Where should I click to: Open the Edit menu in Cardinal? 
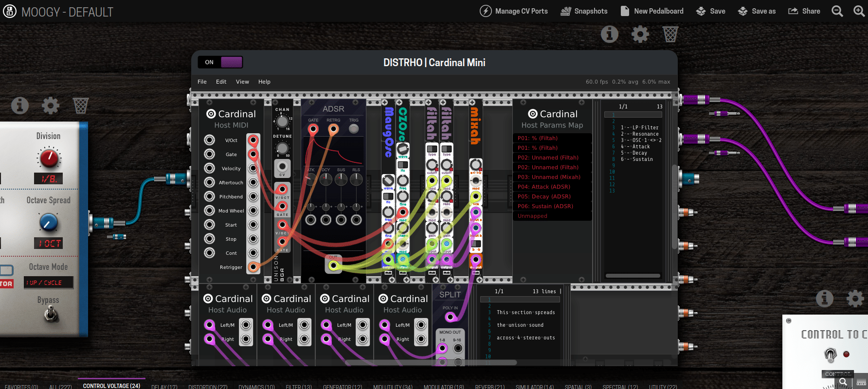221,82
